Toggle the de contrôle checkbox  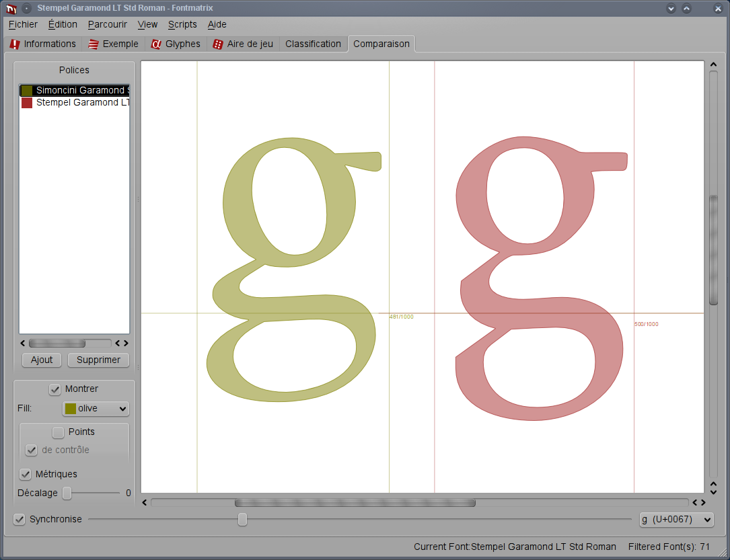click(x=31, y=450)
